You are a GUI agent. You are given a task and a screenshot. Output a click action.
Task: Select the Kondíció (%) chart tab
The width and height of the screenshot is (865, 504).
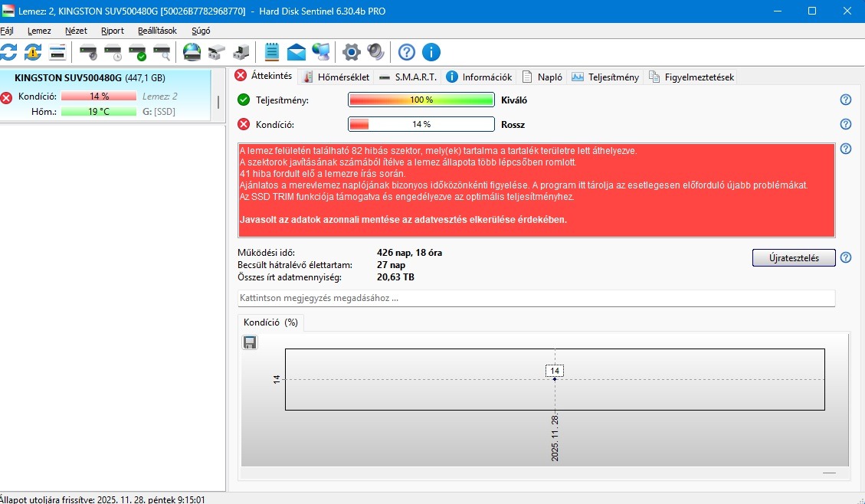(x=270, y=322)
